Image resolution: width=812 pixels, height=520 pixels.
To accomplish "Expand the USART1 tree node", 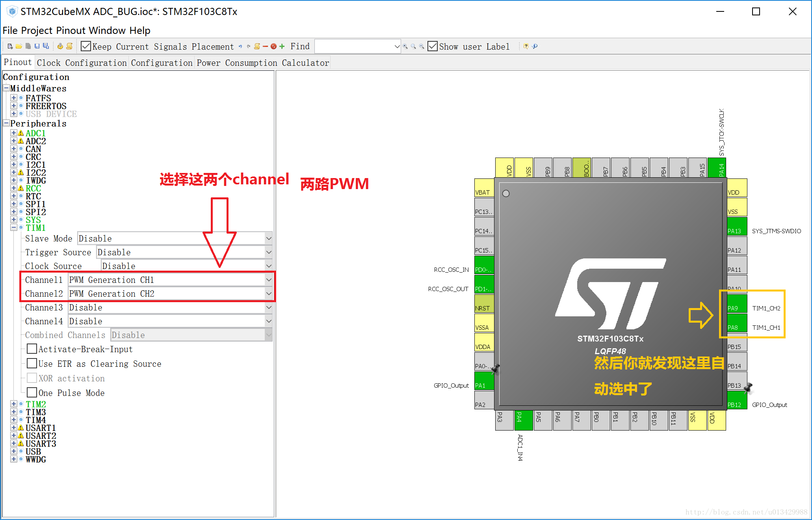I will pos(14,427).
